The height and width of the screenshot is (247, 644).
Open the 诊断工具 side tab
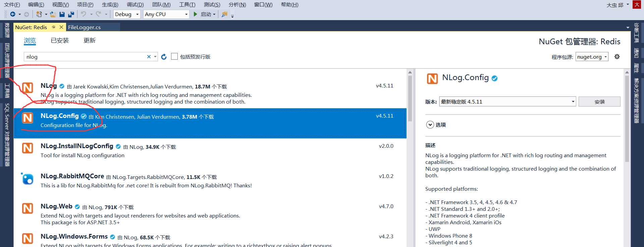click(636, 33)
